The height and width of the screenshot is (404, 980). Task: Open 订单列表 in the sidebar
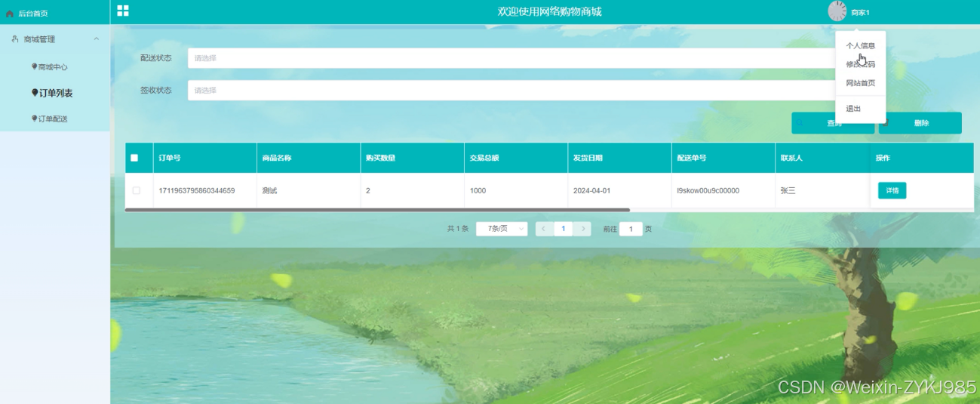(56, 93)
